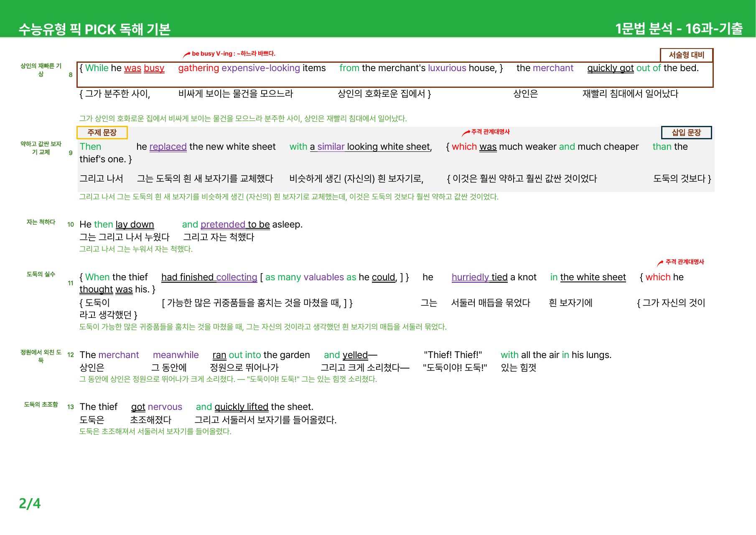The image size is (756, 535).
Task: Click the red note 'be busy V-ing : ~하느라 바쁘다.'
Action: pos(233,54)
